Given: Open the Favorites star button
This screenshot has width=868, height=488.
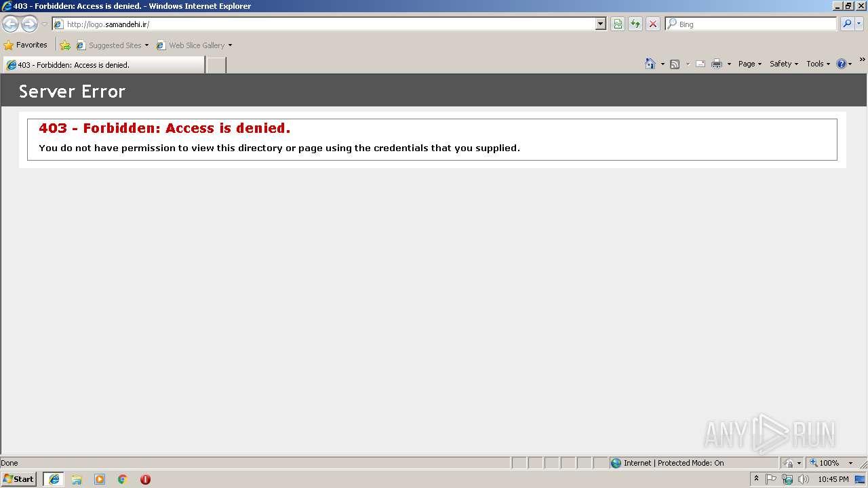Looking at the screenshot, I should [26, 45].
